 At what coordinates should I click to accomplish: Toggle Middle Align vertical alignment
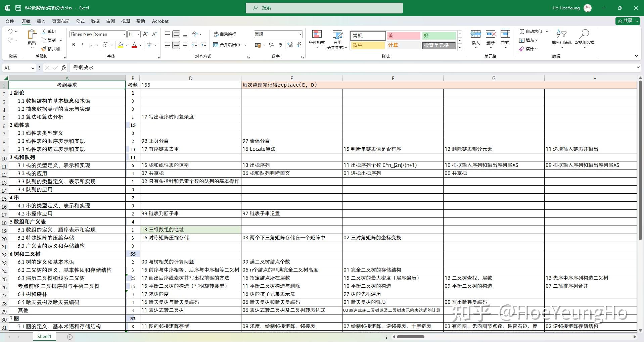(176, 34)
